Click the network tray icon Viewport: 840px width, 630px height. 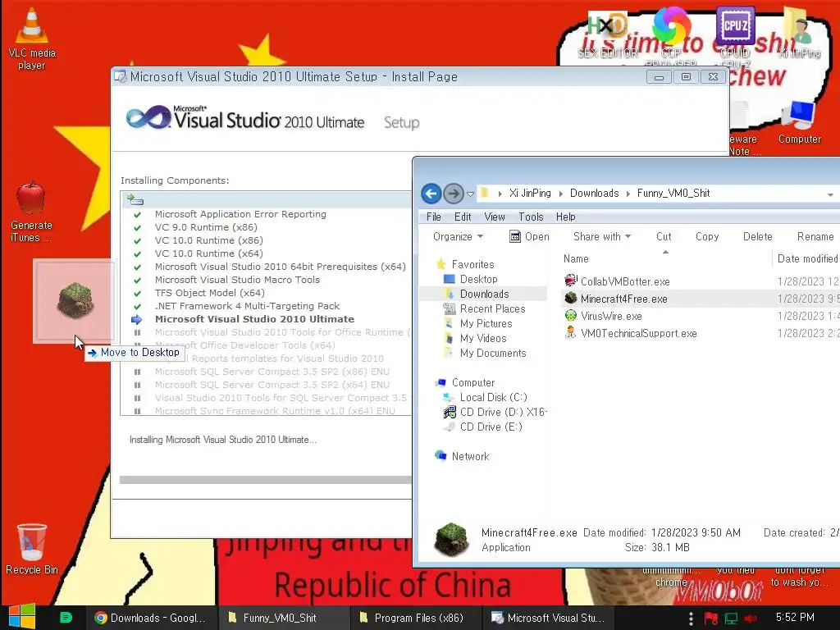731,618
